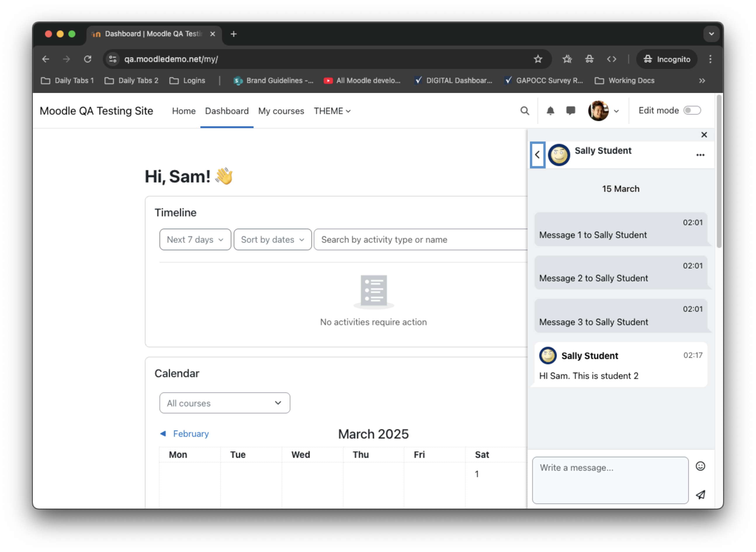Screen dimensions: 756x552
Task: Click 'Message 2 to Sally Student' bubble
Action: (x=620, y=272)
